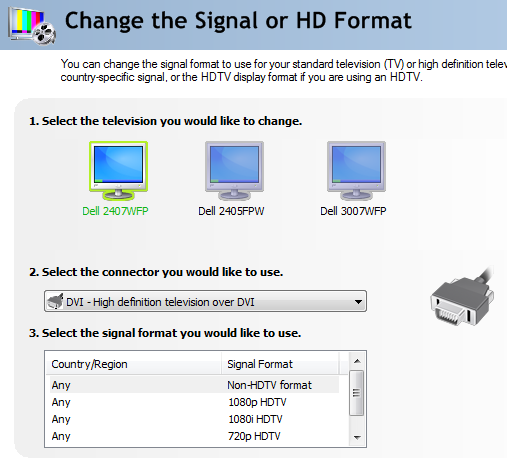Click the signal list scroll up arrow
Viewport: 507px width, 468px height.
click(x=357, y=361)
